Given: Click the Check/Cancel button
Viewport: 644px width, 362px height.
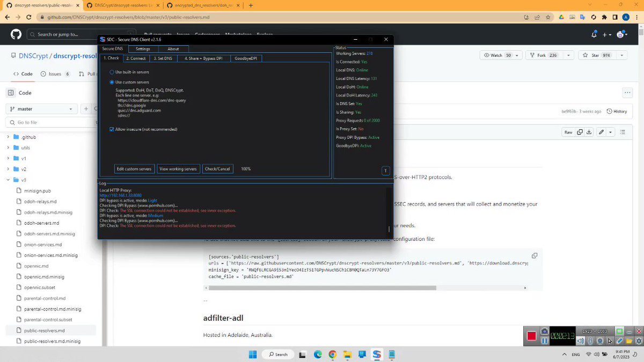Looking at the screenshot, I should pos(217,169).
